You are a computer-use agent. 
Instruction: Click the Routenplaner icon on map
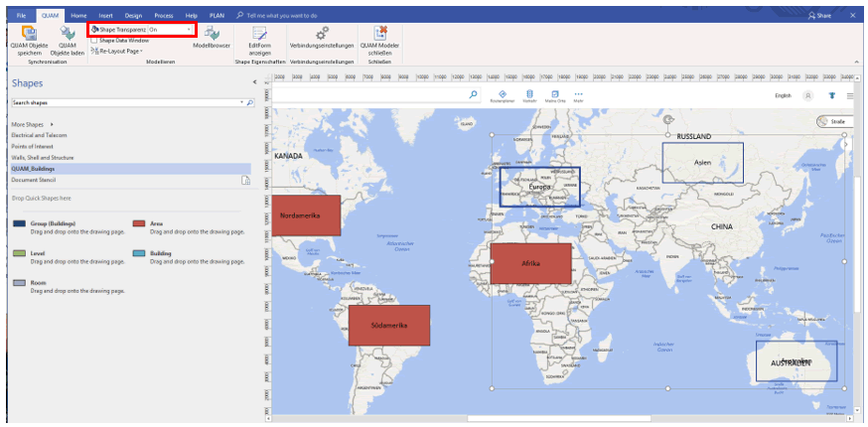(503, 94)
